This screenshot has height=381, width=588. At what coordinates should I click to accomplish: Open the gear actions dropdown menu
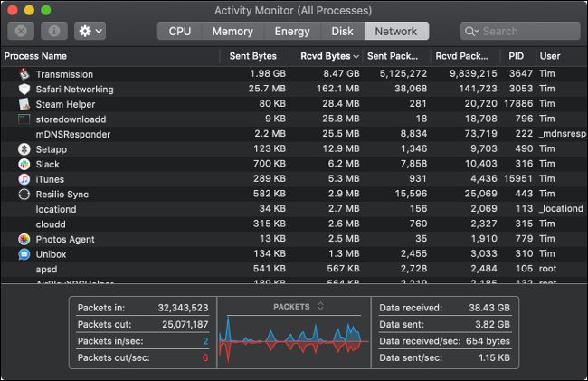[x=90, y=31]
